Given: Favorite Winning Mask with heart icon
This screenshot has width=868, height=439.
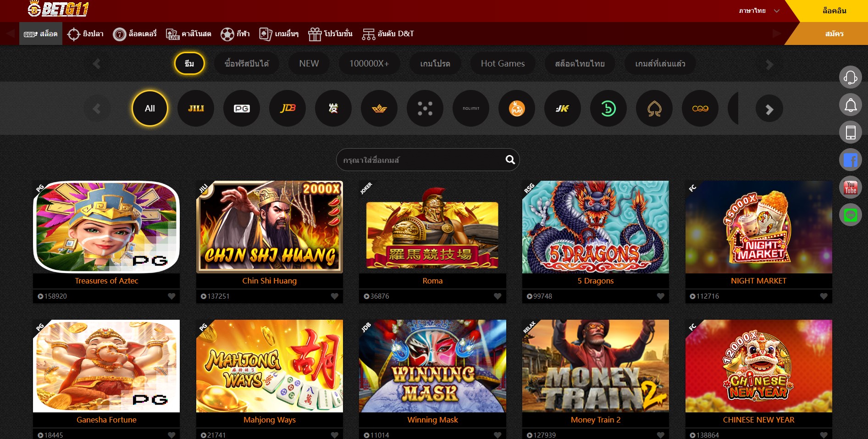Looking at the screenshot, I should (498, 435).
